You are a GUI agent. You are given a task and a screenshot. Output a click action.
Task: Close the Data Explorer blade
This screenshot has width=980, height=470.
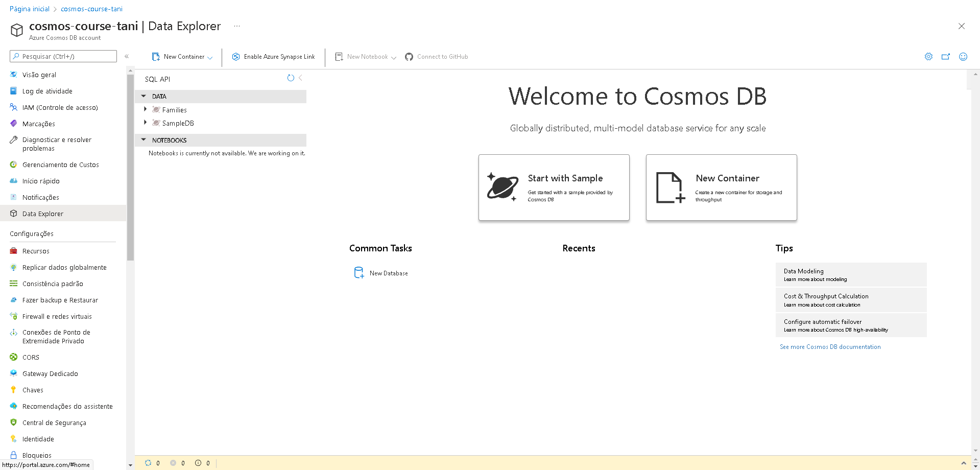pyautogui.click(x=962, y=26)
